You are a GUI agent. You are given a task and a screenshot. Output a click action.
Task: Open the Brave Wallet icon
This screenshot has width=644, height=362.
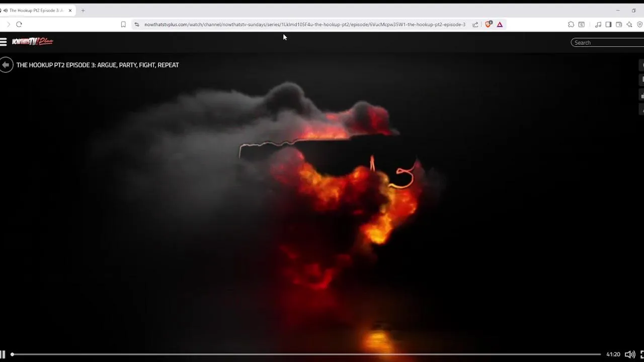coord(619,24)
